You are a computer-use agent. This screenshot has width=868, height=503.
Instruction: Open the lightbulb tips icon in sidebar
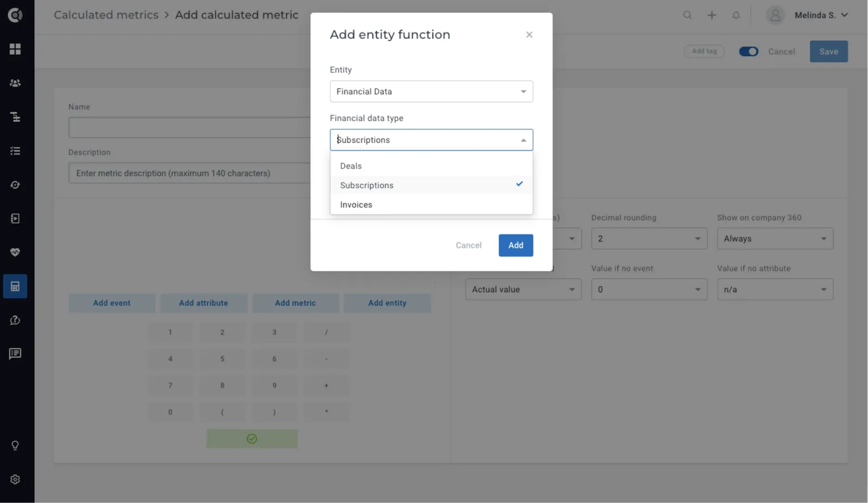click(x=15, y=445)
